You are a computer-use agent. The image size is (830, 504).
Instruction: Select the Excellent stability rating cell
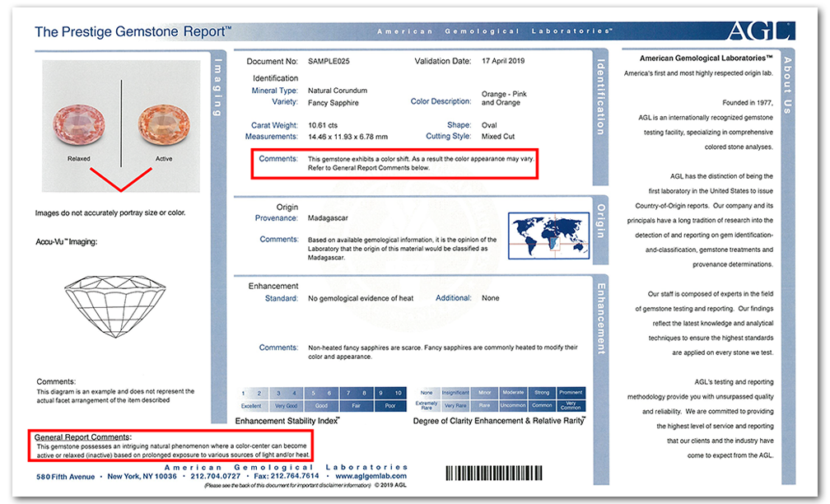251,406
